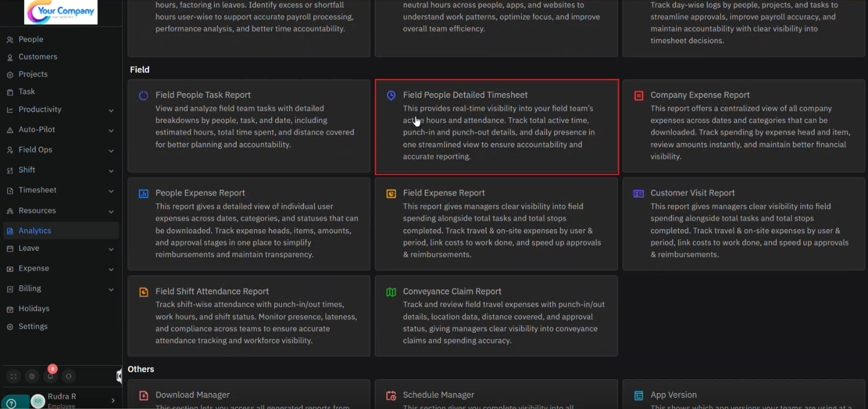Click the Conveyance Claim Report map icon
868x409 pixels.
click(x=391, y=292)
